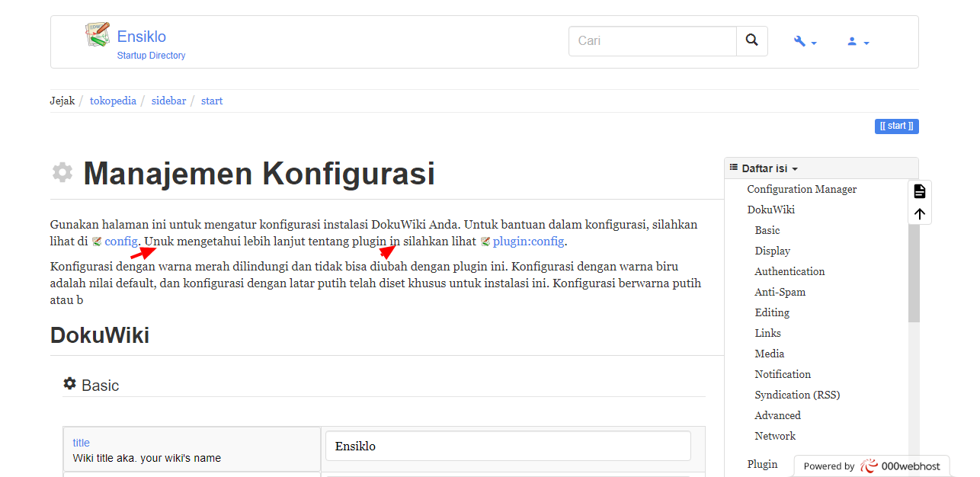Click the page export icon on the right edge
The image size is (980, 477).
pos(919,190)
